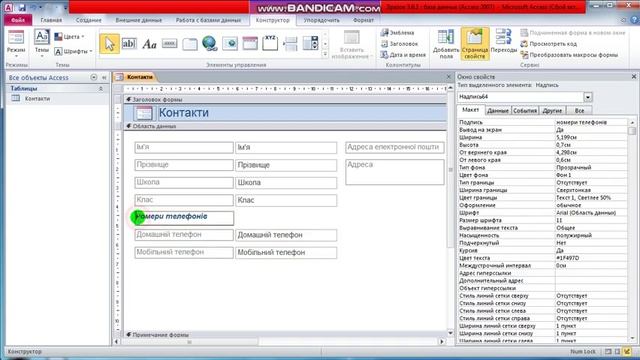Viewport: 640px width, 360px height.
Task: Switch to the Данные property tab
Action: [498, 110]
